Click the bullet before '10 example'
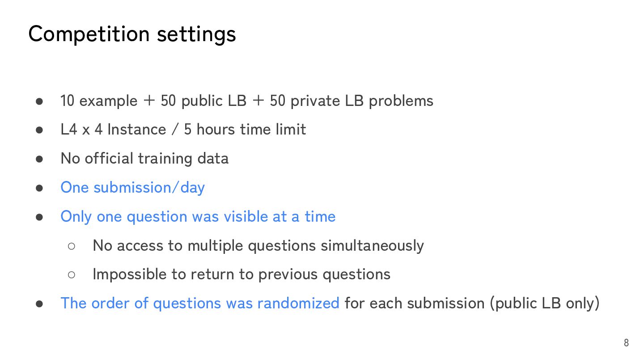644x362 pixels. point(39,101)
